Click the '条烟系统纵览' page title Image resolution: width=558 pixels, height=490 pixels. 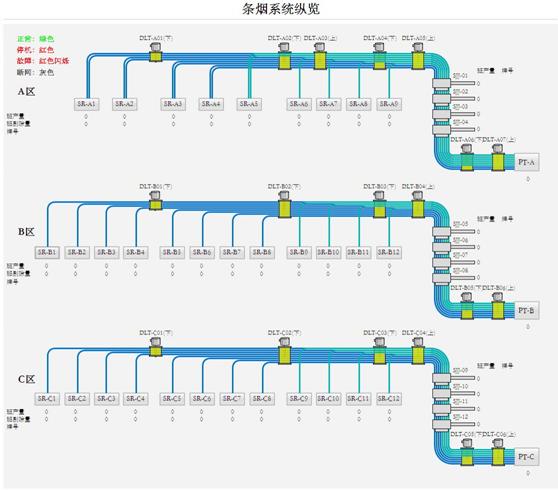[x=281, y=9]
